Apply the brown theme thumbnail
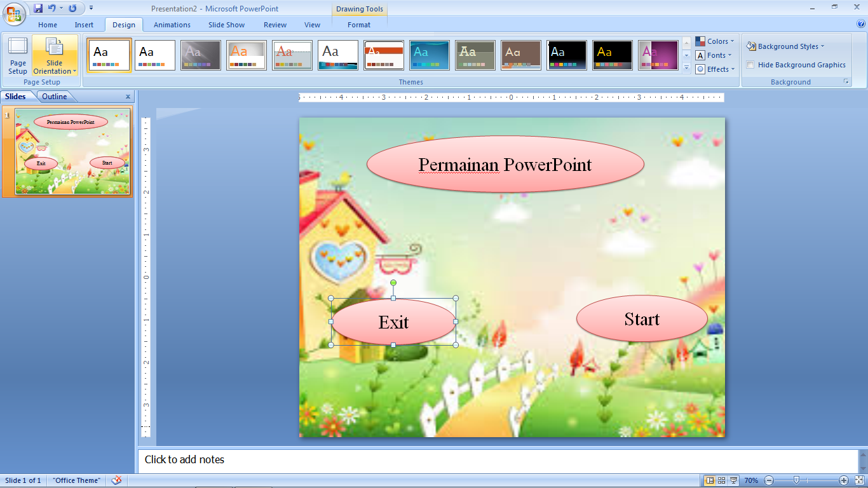The height and width of the screenshot is (488, 868). (x=521, y=55)
